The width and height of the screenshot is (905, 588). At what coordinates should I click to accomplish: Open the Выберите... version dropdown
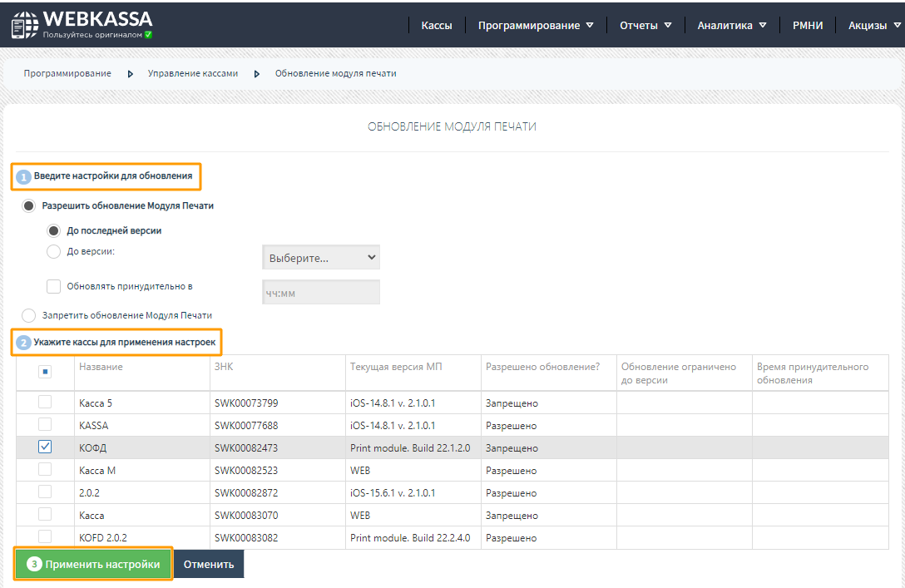click(x=321, y=257)
